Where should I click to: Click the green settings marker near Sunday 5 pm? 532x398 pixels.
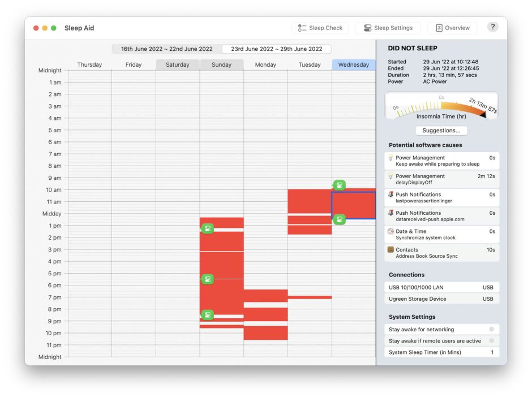click(x=208, y=279)
